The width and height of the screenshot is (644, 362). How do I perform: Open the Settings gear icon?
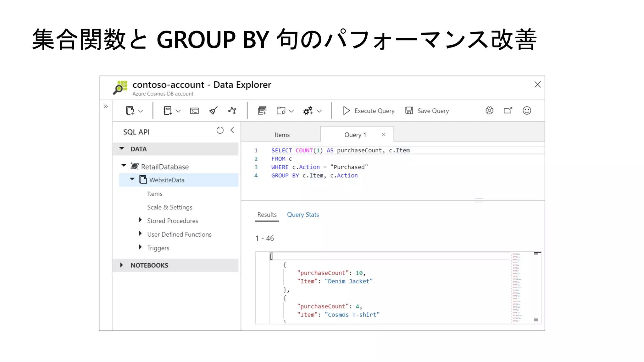489,110
